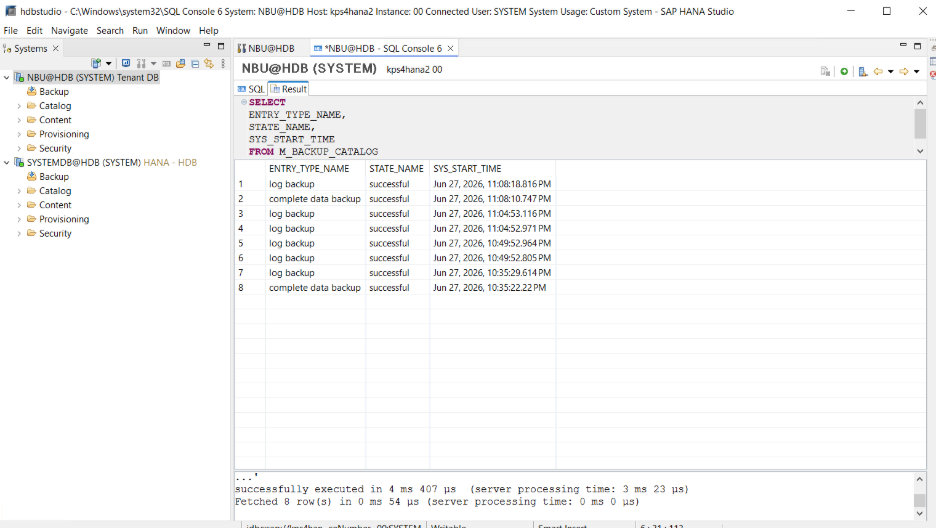The width and height of the screenshot is (936, 528).
Task: Click row number 5 in result grid
Action: point(241,243)
